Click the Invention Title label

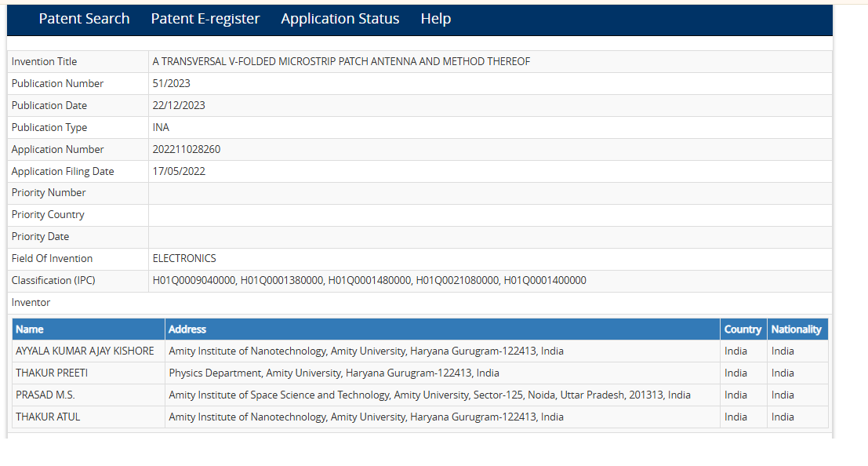click(x=44, y=61)
